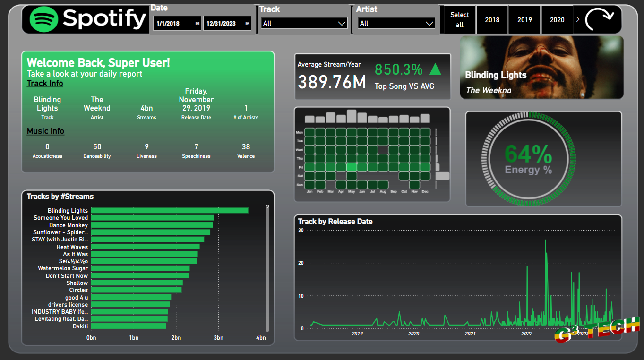Click the Fri row label in heatmap
Viewport: 644px width, 360px height.
coord(300,167)
